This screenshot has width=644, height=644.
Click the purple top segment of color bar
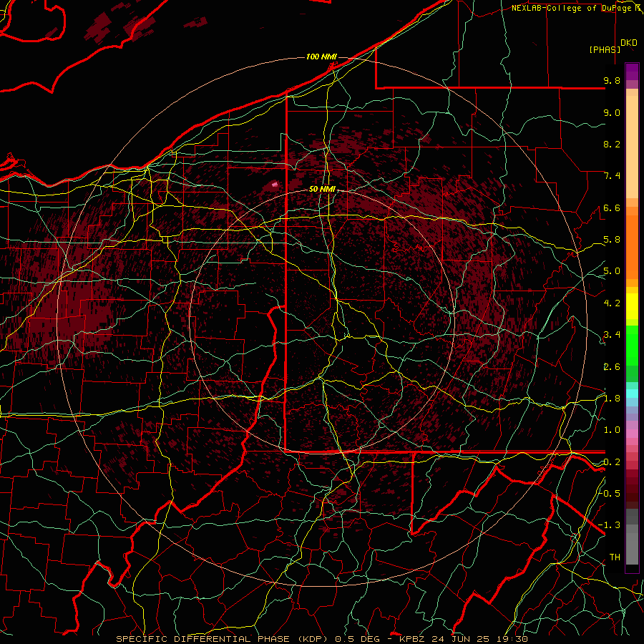point(632,72)
